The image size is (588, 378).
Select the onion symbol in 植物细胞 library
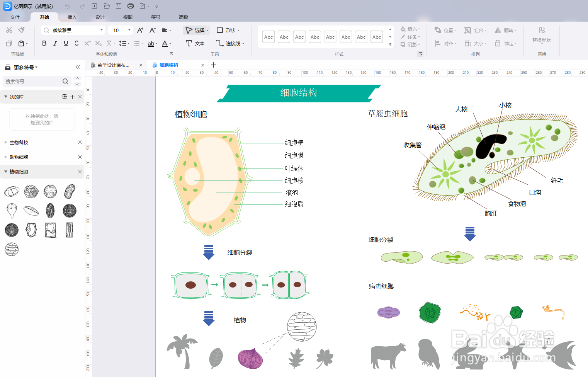point(12,249)
